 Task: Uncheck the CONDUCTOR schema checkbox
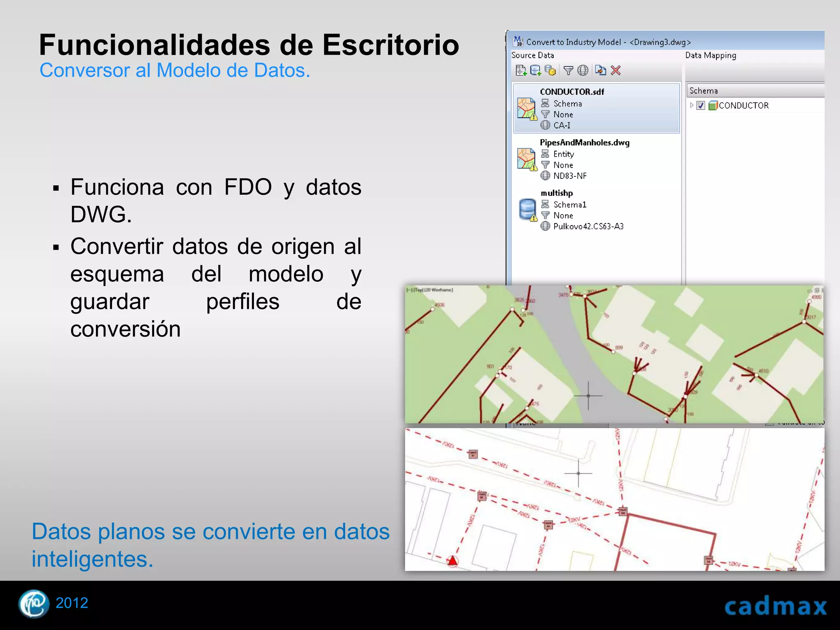pos(701,105)
